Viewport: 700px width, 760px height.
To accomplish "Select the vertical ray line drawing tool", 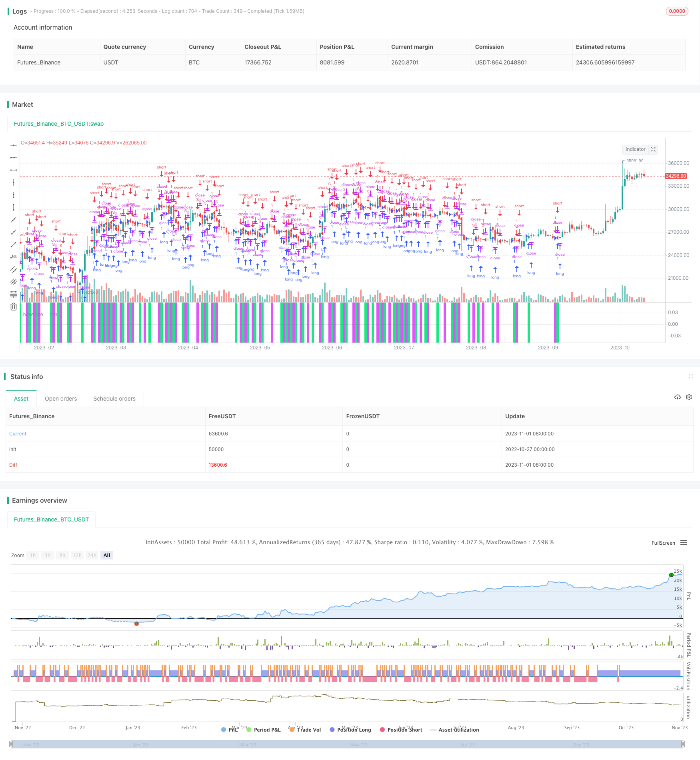I will 14,195.
